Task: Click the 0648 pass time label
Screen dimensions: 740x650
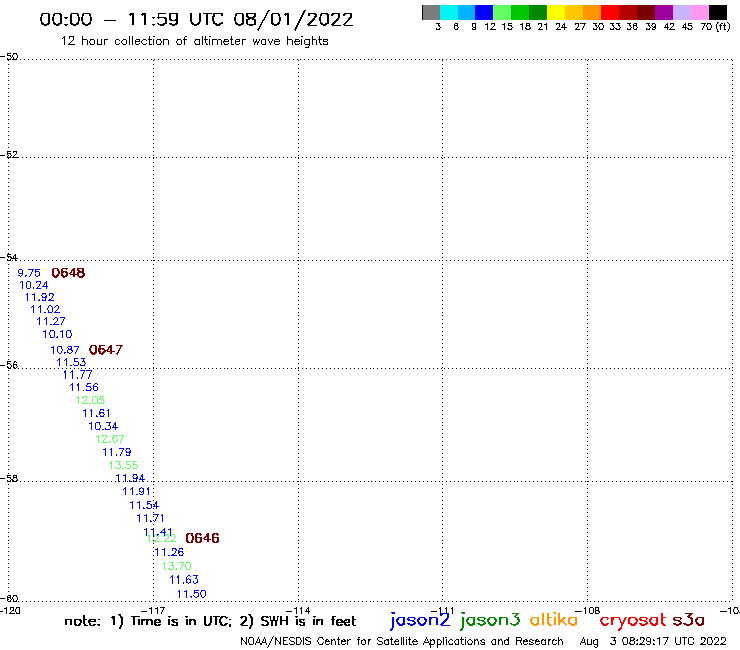Action: tap(68, 273)
